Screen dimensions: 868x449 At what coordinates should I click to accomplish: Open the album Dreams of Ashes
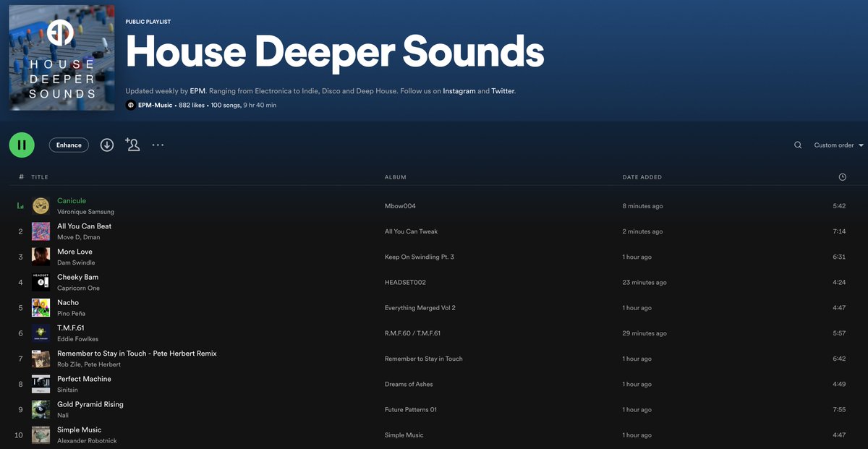[410, 384]
